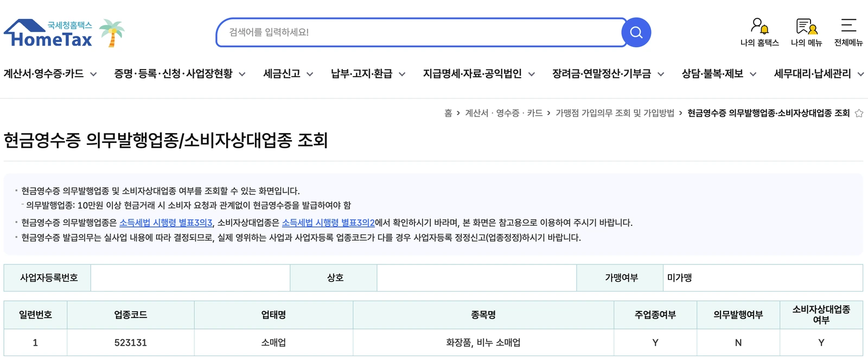Open 상담·불복·제보 menu
The height and width of the screenshot is (361, 868).
pos(712,74)
